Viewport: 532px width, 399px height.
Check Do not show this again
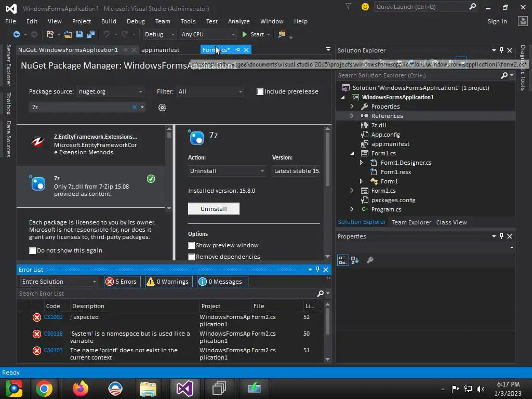pyautogui.click(x=33, y=251)
